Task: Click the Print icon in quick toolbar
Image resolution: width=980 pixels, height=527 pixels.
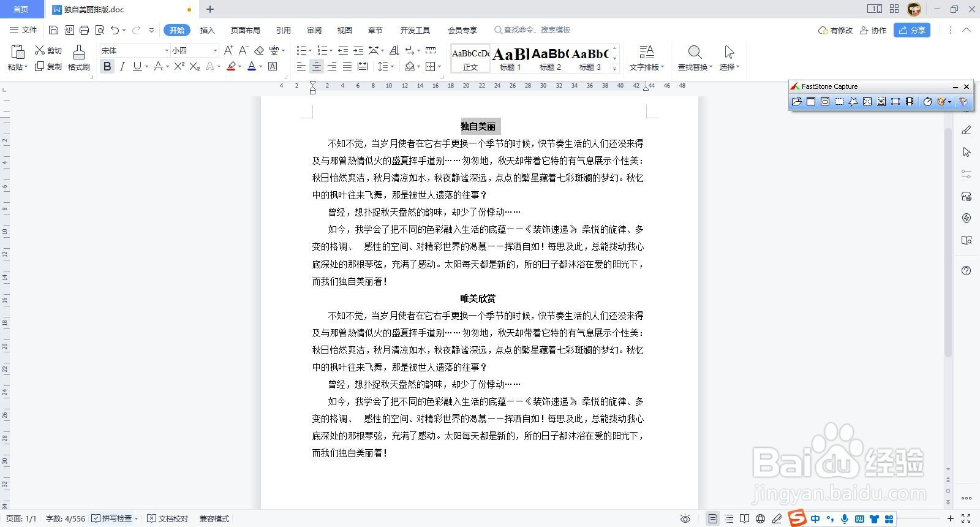Action: [x=84, y=30]
